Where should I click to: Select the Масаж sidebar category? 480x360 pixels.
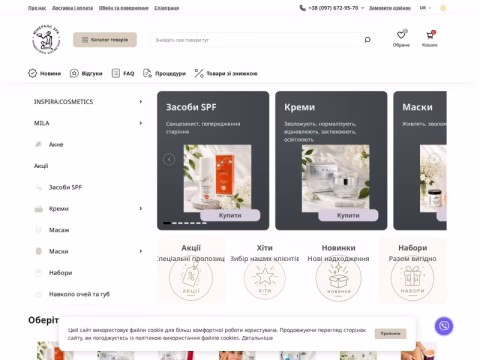coord(59,230)
